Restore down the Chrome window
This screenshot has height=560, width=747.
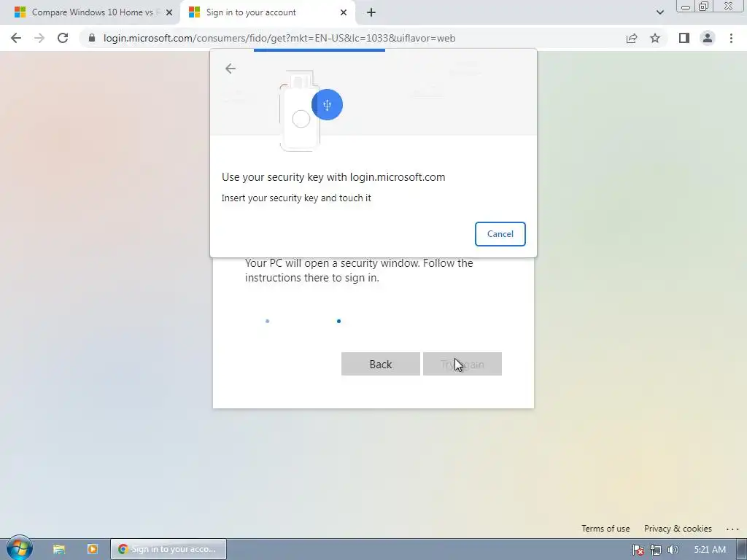coord(704,7)
